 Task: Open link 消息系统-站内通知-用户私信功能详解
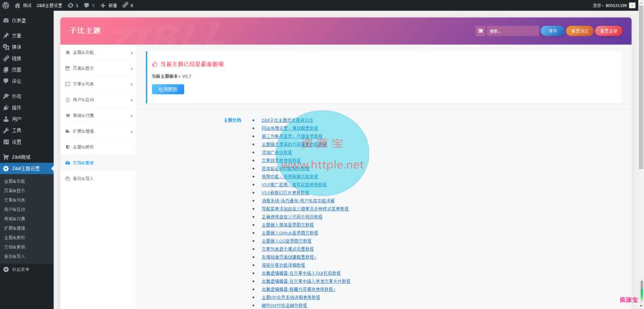pyautogui.click(x=298, y=201)
